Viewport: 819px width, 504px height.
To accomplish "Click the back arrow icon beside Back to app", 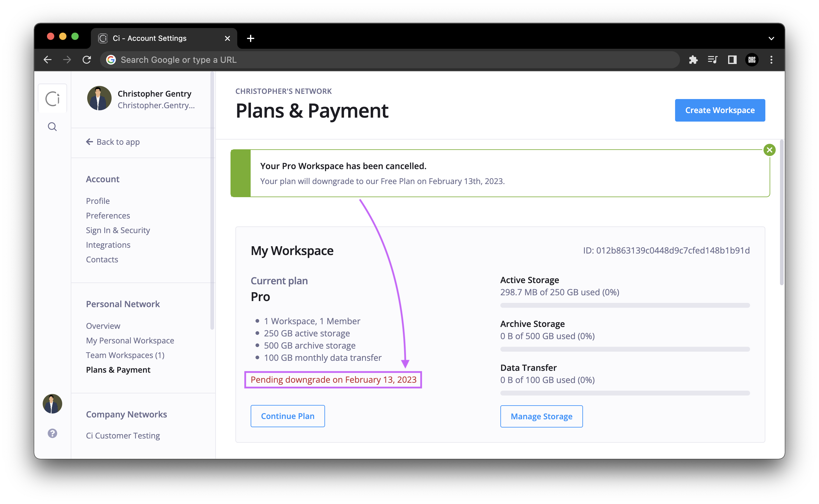I will point(89,142).
